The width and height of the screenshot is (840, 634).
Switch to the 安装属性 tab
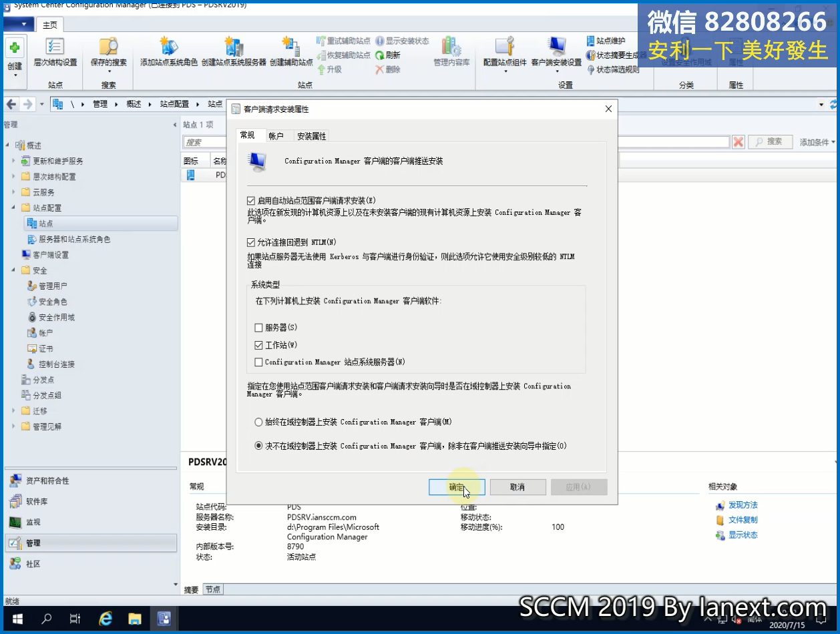pos(312,136)
